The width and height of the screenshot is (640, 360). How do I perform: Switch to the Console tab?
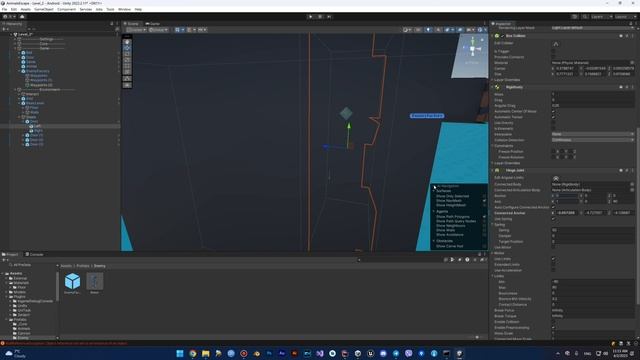(34, 254)
